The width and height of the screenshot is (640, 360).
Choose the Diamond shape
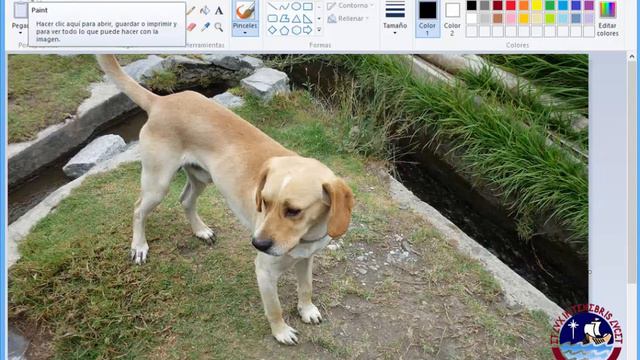(272, 30)
